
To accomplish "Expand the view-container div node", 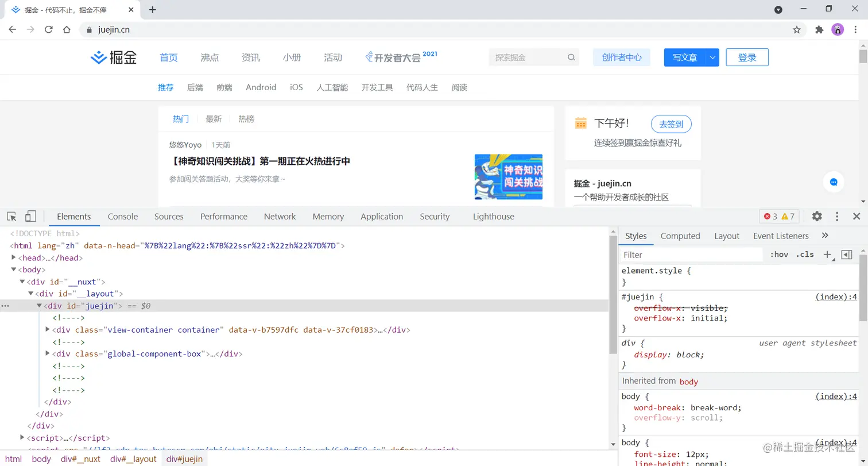I will click(x=48, y=330).
